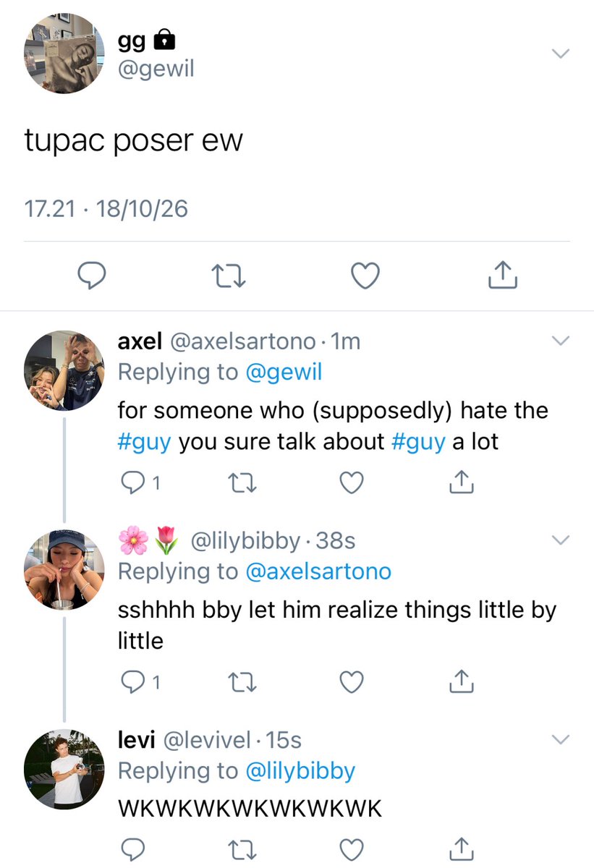594x868 pixels.
Task: Share gg's main tweet
Action: [502, 275]
